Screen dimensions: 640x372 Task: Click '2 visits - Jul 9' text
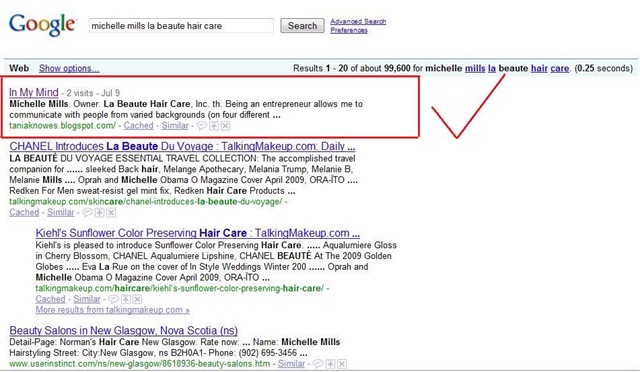coord(93,93)
